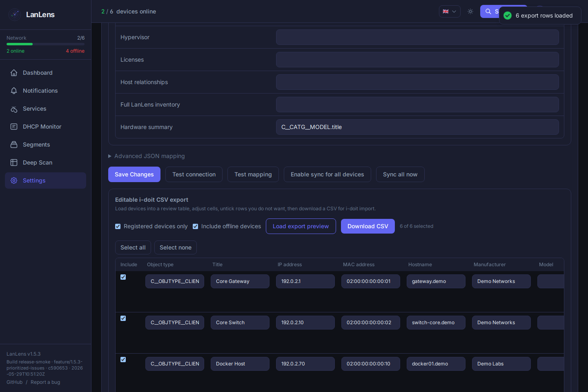Open Dashboard page

pos(45,73)
